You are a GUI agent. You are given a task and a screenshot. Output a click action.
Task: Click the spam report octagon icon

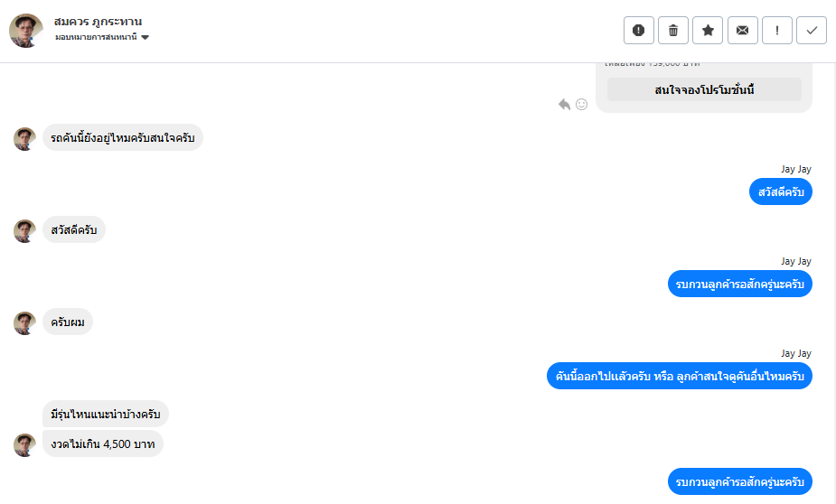(x=638, y=31)
